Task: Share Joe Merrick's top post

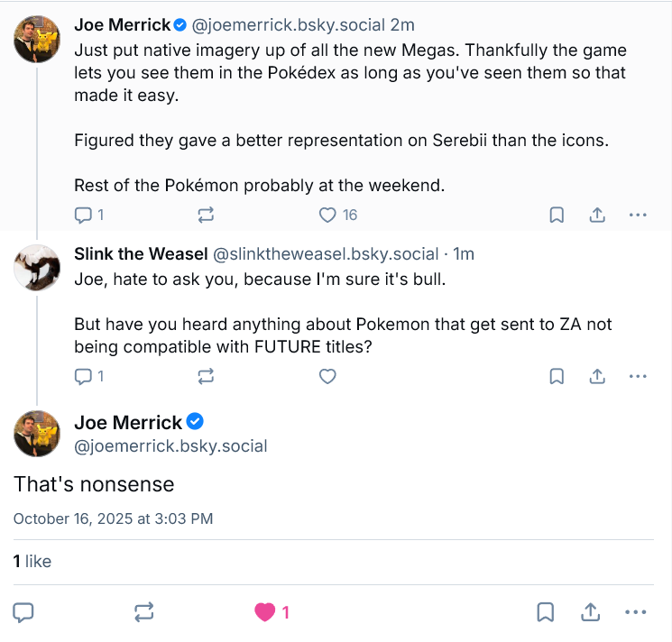Action: coord(597,215)
